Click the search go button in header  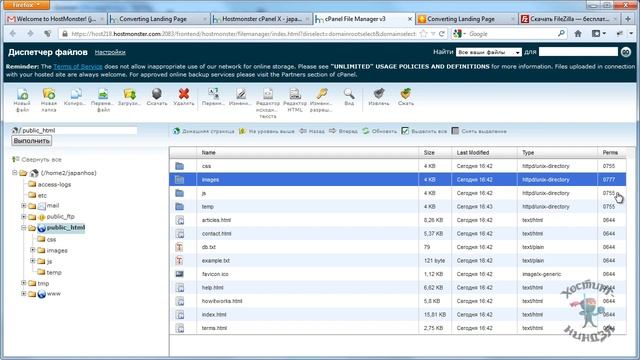626,52
